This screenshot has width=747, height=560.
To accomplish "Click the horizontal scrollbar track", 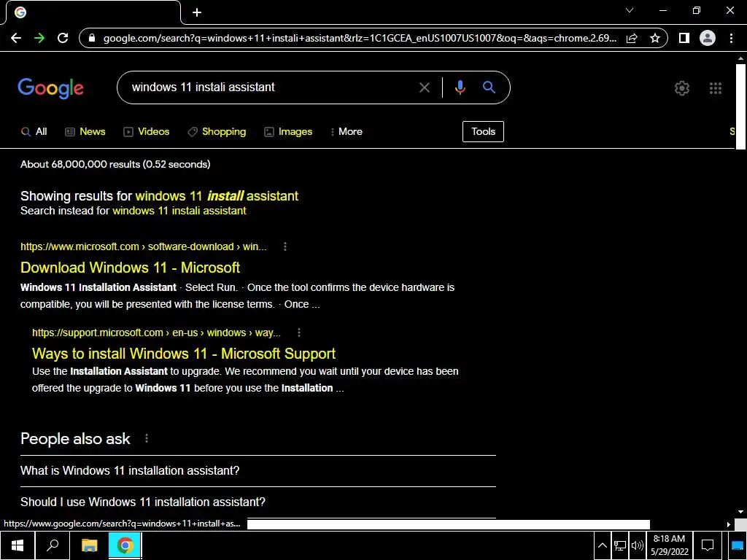I will click(687, 524).
